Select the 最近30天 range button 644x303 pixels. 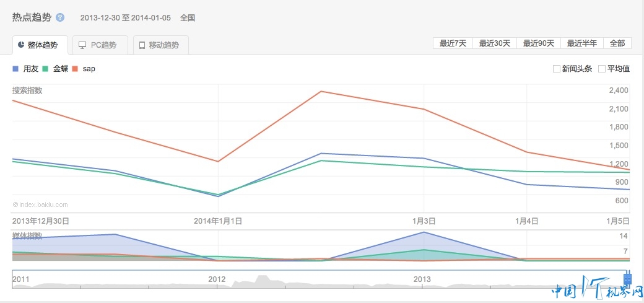(x=495, y=43)
